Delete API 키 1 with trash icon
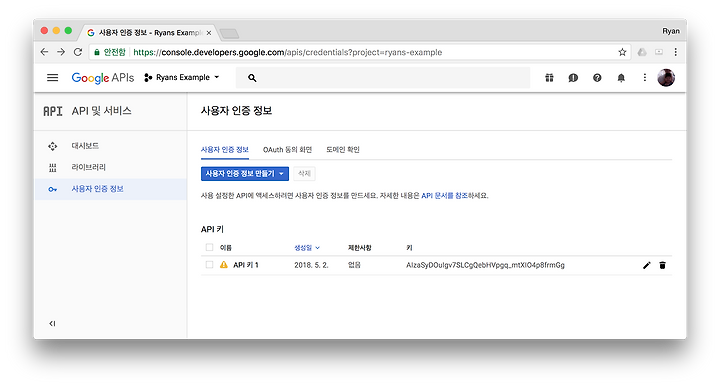The height and width of the screenshot is (387, 720). pos(662,265)
